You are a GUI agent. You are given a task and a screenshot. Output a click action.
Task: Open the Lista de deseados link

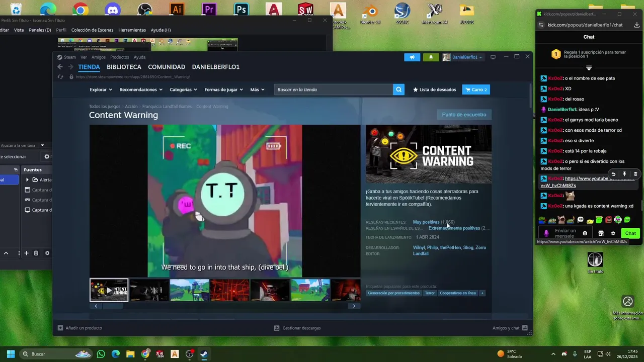[435, 89]
